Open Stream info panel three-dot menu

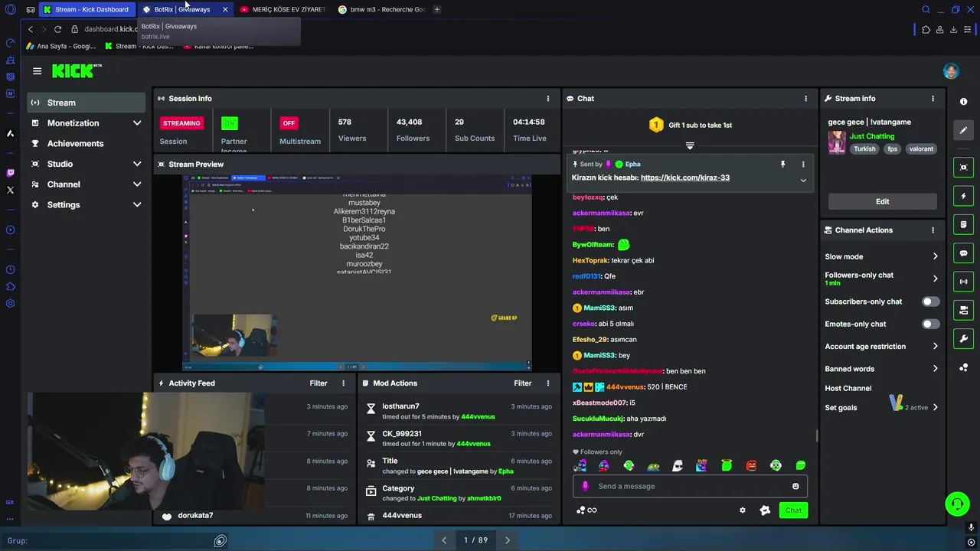click(x=933, y=99)
